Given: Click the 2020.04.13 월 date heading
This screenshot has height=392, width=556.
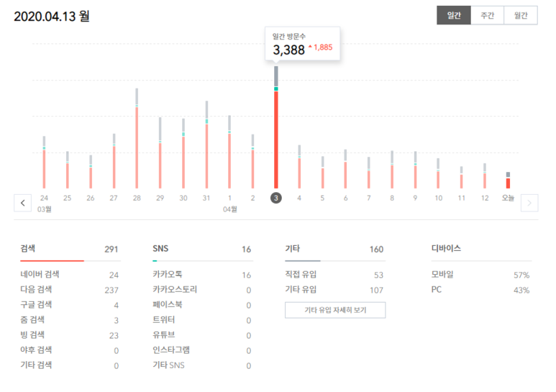Looking at the screenshot, I should [x=52, y=17].
